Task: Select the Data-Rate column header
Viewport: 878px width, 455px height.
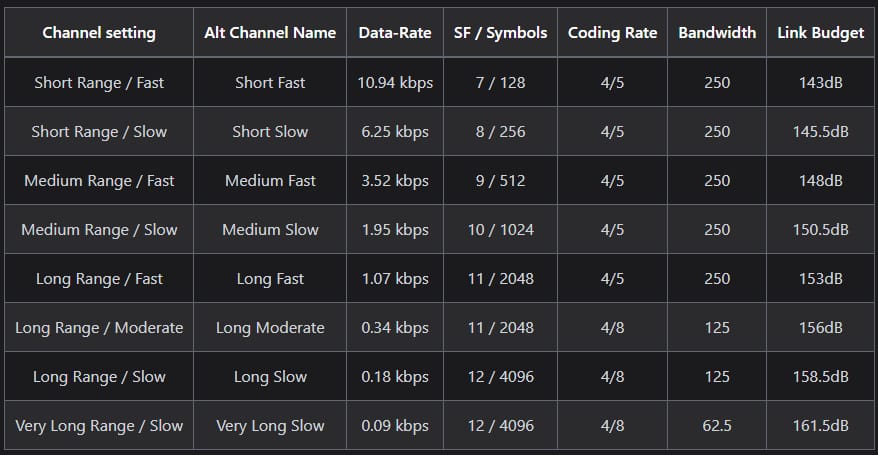Action: [395, 33]
